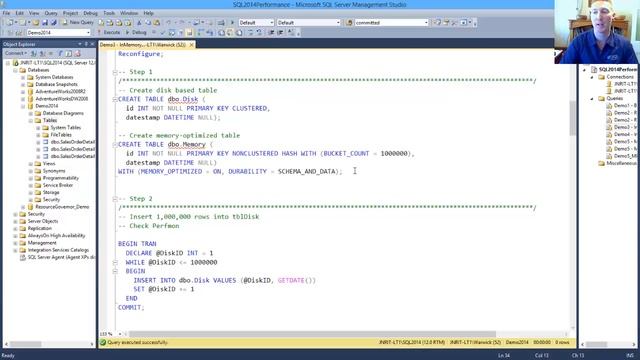This screenshot has width=640, height=360.
Task: Click Comment out selected lines icon
Action: (x=250, y=32)
